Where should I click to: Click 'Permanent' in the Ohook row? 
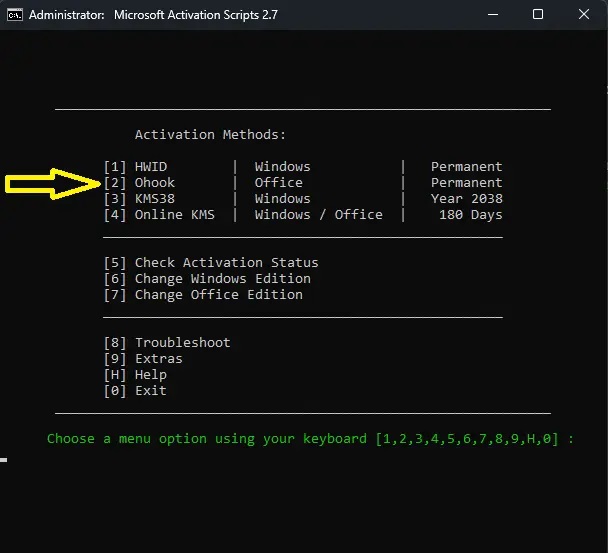[466, 183]
